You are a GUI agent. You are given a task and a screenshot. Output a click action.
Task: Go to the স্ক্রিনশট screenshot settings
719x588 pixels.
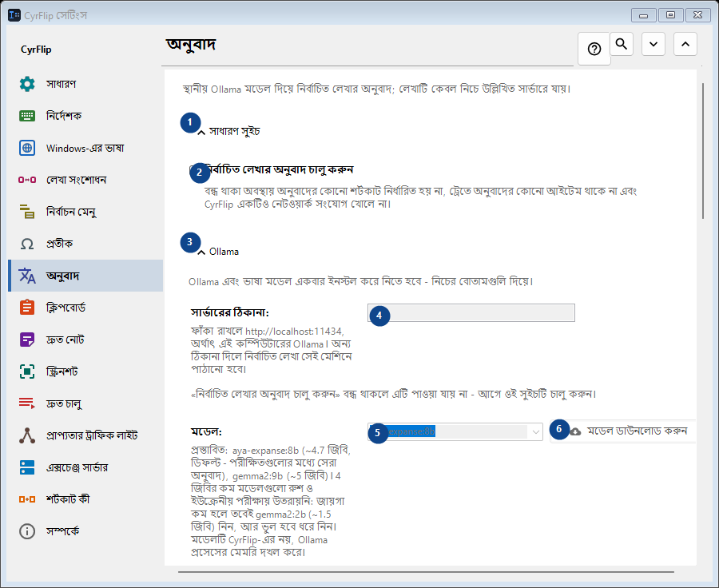pyautogui.click(x=85, y=371)
